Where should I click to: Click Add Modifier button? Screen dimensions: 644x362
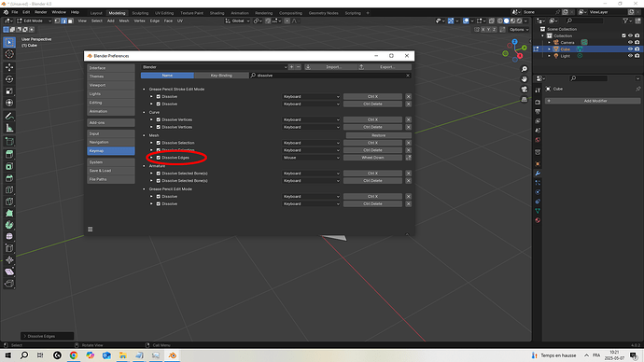(593, 101)
